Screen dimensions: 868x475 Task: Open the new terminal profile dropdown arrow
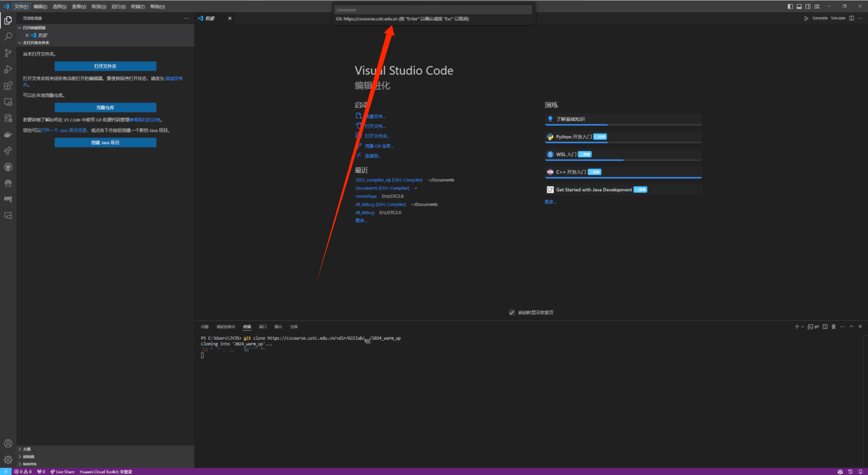click(803, 327)
